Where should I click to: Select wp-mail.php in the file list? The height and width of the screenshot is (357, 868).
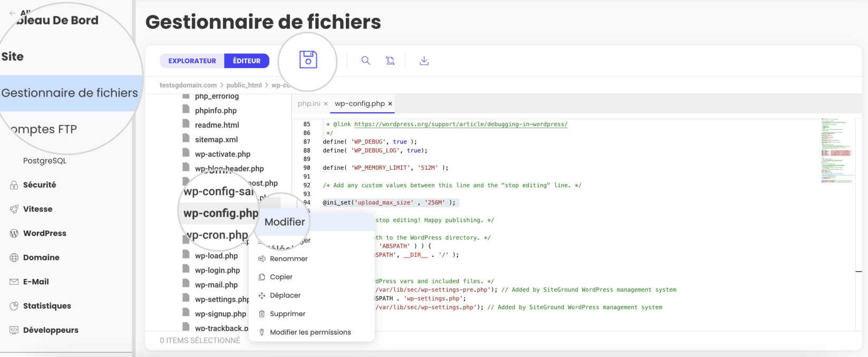click(x=216, y=285)
